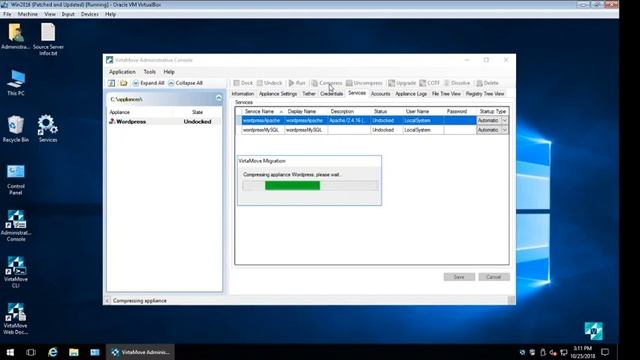
Task: Click the Uncompress toolbar button
Action: [364, 83]
